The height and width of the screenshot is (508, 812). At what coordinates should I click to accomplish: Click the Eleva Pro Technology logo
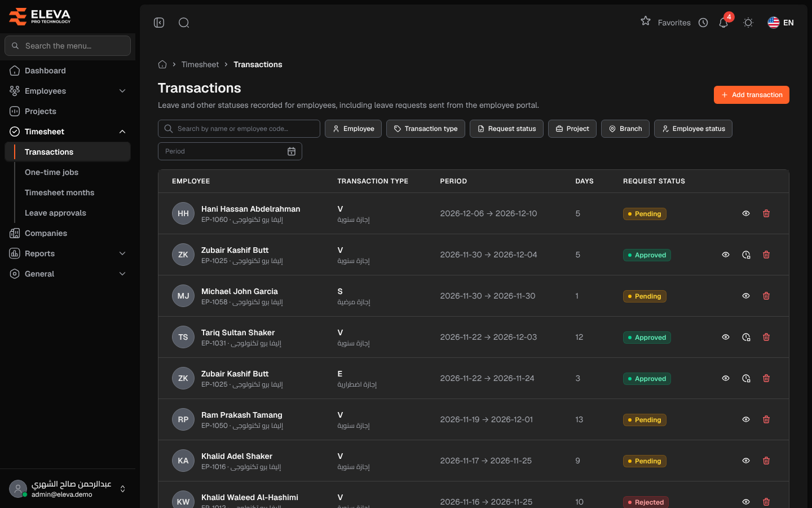click(40, 16)
